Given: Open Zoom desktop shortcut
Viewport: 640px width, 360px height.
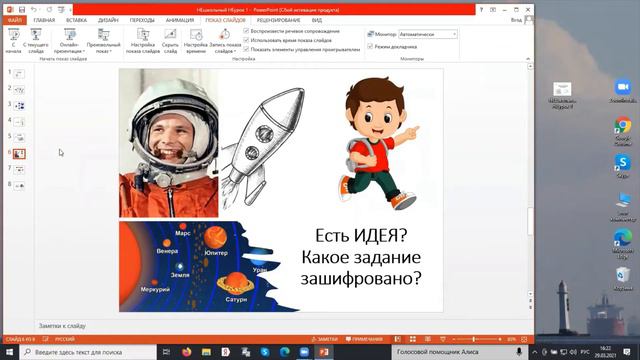Looking at the screenshot, I should pos(623,91).
